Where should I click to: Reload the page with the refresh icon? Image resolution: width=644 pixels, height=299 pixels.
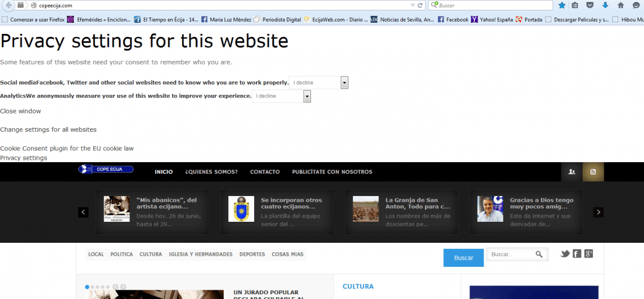coord(420,5)
